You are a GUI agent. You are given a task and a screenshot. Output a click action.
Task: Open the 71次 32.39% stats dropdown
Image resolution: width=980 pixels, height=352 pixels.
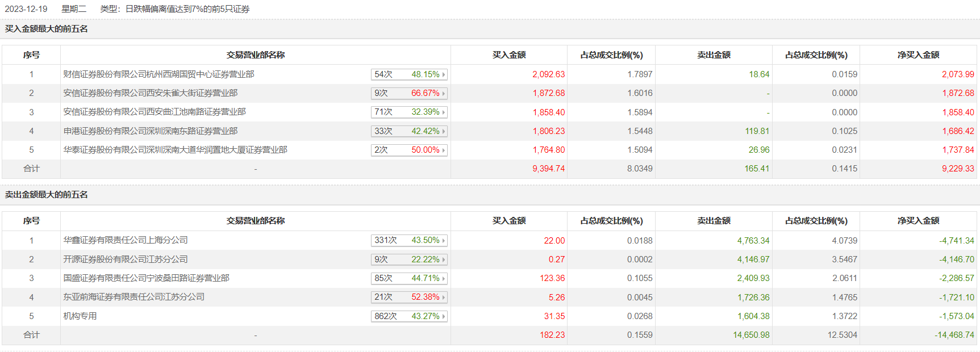(x=444, y=112)
